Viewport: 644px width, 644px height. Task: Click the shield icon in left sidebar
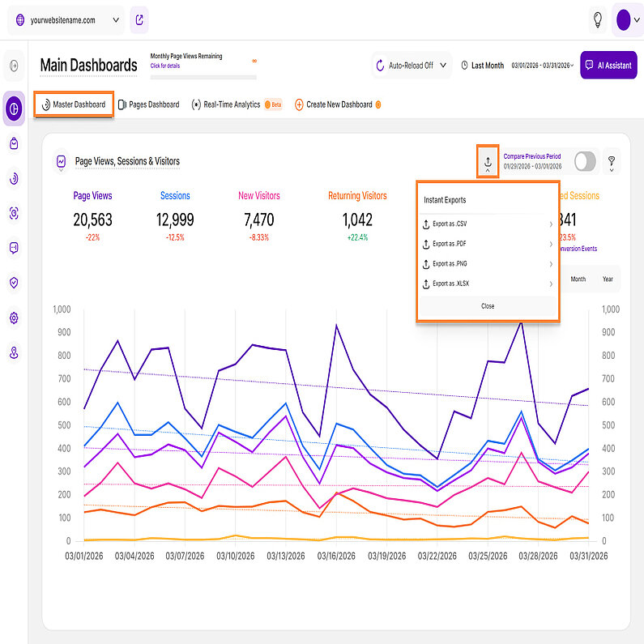pyautogui.click(x=14, y=283)
